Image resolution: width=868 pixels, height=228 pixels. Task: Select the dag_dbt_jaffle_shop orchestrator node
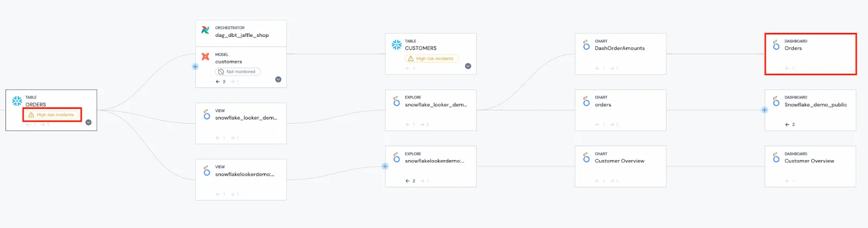coord(241,33)
